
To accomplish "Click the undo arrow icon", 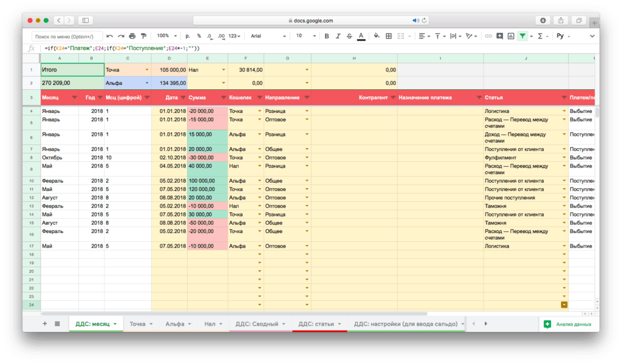I will (x=109, y=36).
